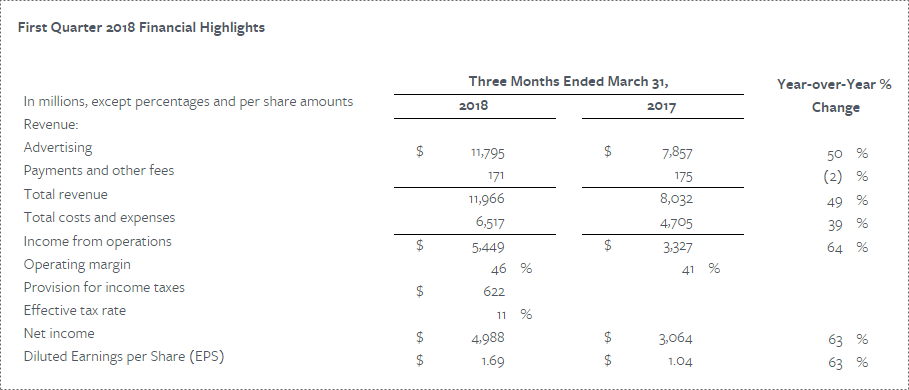Click the First Quarter 2018 Financial Highlights heading
The image size is (909, 390).
tap(141, 28)
